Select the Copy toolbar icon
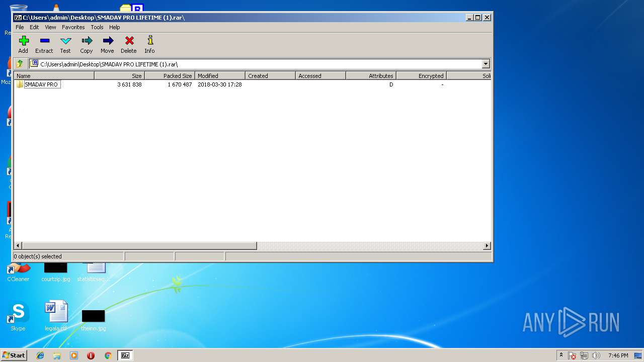This screenshot has height=362, width=644. [x=87, y=44]
